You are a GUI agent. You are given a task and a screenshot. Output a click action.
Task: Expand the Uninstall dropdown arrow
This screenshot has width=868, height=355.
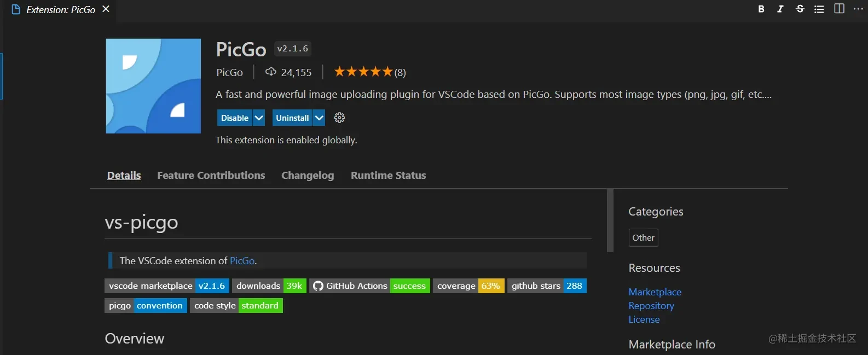(x=319, y=118)
